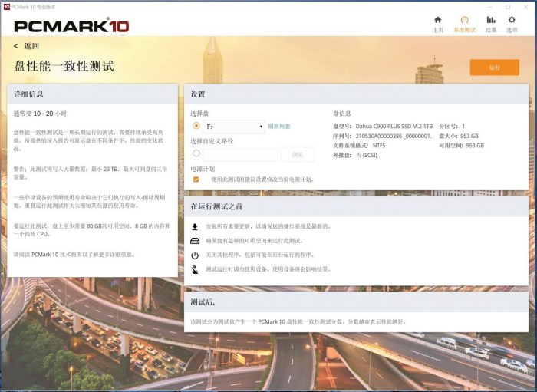The image size is (537, 392).
Task: Click the PCMark 10 logo
Action: [x=72, y=26]
